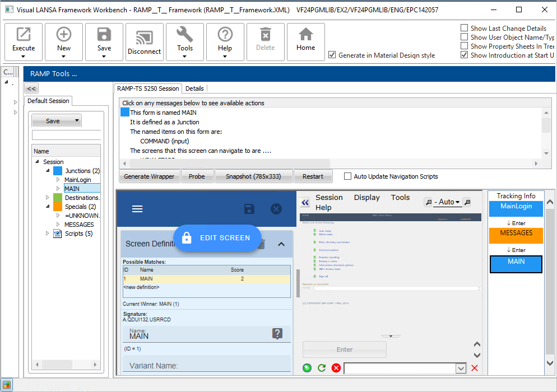The height and width of the screenshot is (392, 557).
Task: Expand the Scripts (5) tree node
Action: coord(48,234)
